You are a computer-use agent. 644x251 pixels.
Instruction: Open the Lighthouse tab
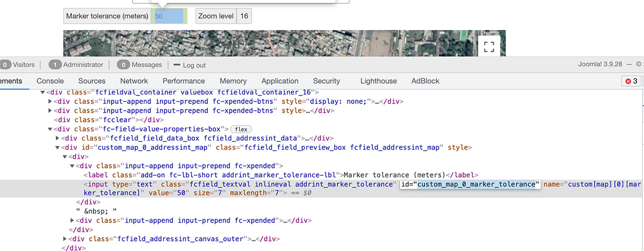point(378,81)
